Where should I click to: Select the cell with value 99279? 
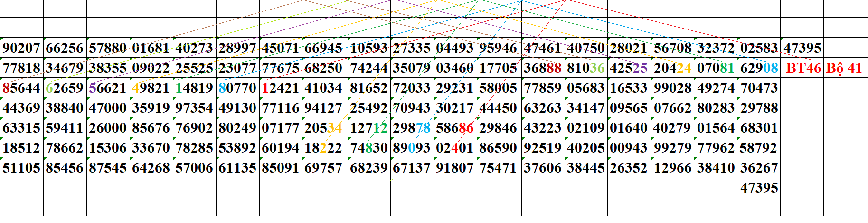672,148
